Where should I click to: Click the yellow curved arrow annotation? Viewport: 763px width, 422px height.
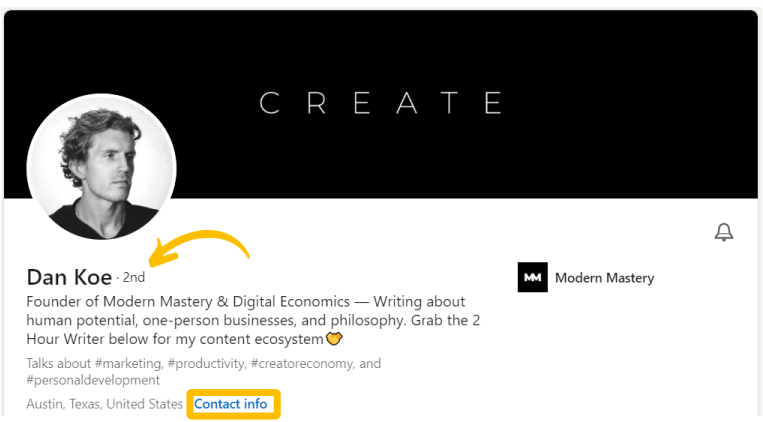[x=199, y=248]
